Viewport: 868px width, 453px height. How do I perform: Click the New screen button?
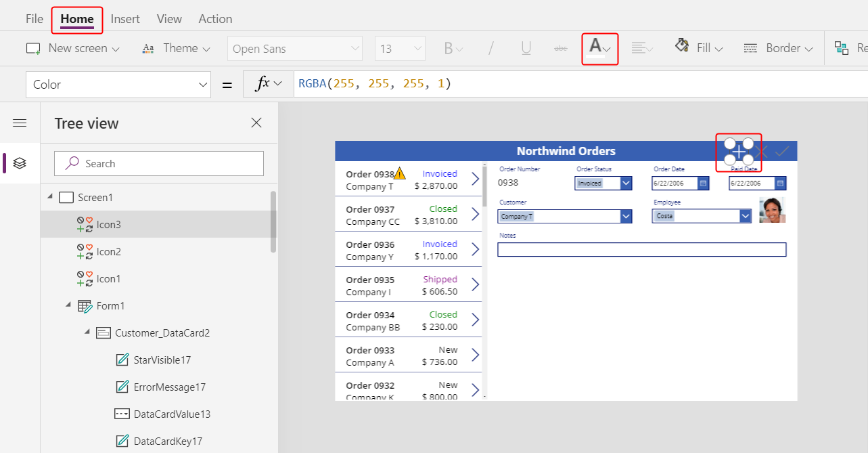tap(72, 49)
